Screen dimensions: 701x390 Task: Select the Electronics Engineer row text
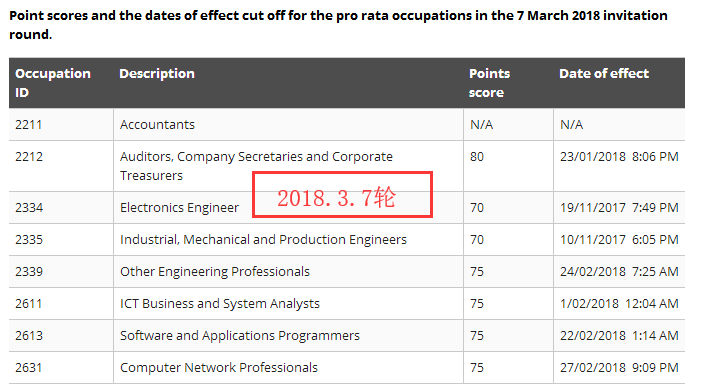tap(179, 208)
